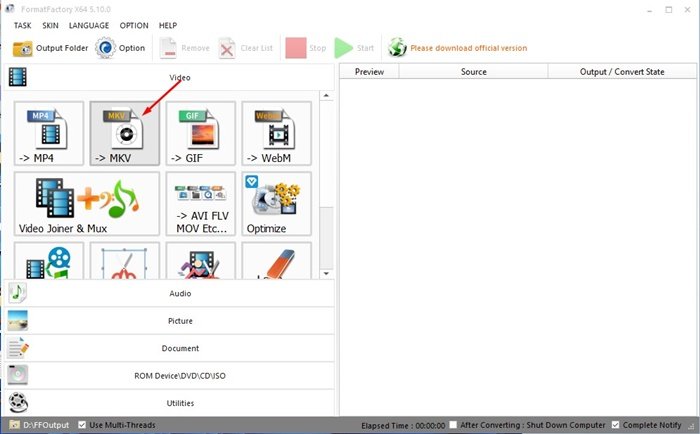This screenshot has width=700, height=434.
Task: Click the video panel scrollbar down arrow
Action: (325, 272)
